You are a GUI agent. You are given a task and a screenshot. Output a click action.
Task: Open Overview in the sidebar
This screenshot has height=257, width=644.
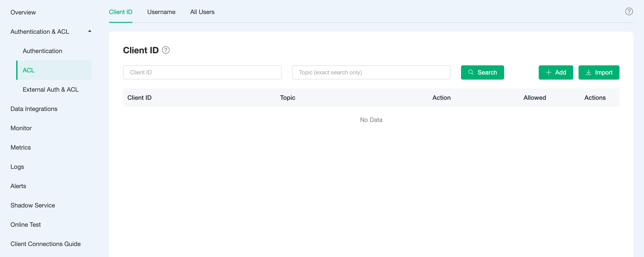(x=23, y=12)
